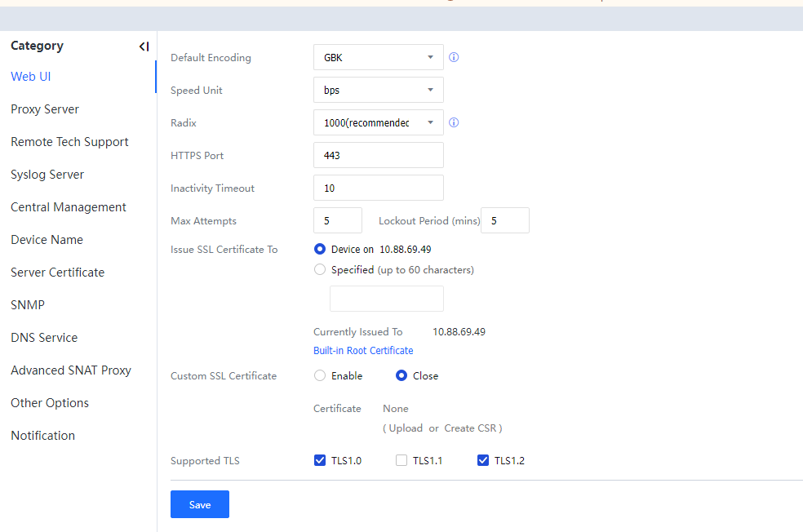Open Advanced SNAT Proxy section
This screenshot has width=803, height=532.
[x=71, y=370]
